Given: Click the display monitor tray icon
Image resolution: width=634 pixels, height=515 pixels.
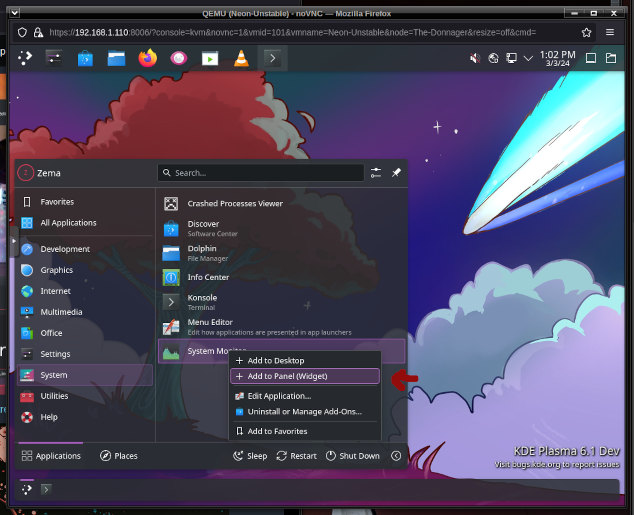Looking at the screenshot, I should [511, 59].
